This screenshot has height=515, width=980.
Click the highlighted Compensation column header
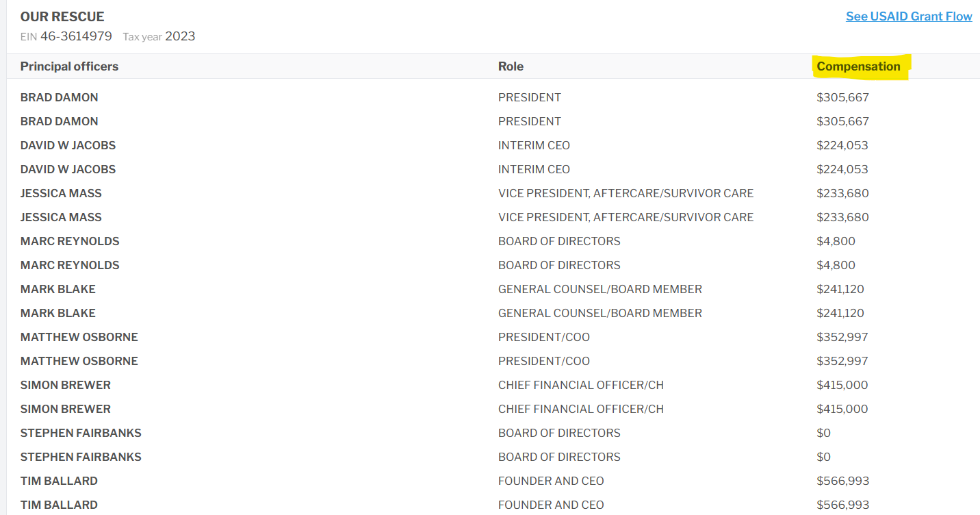coord(858,66)
